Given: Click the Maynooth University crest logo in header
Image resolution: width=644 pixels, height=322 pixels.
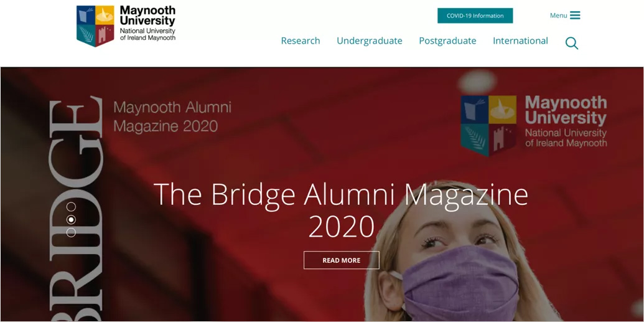Looking at the screenshot, I should pyautogui.click(x=95, y=26).
